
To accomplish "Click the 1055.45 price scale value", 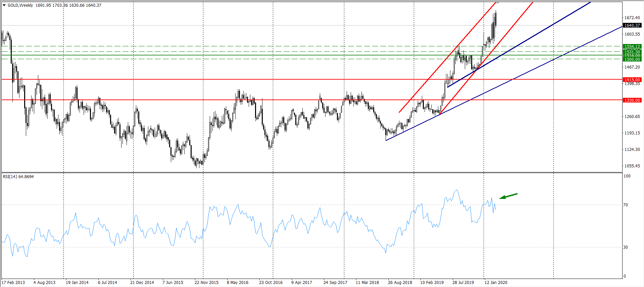I will pos(632,166).
